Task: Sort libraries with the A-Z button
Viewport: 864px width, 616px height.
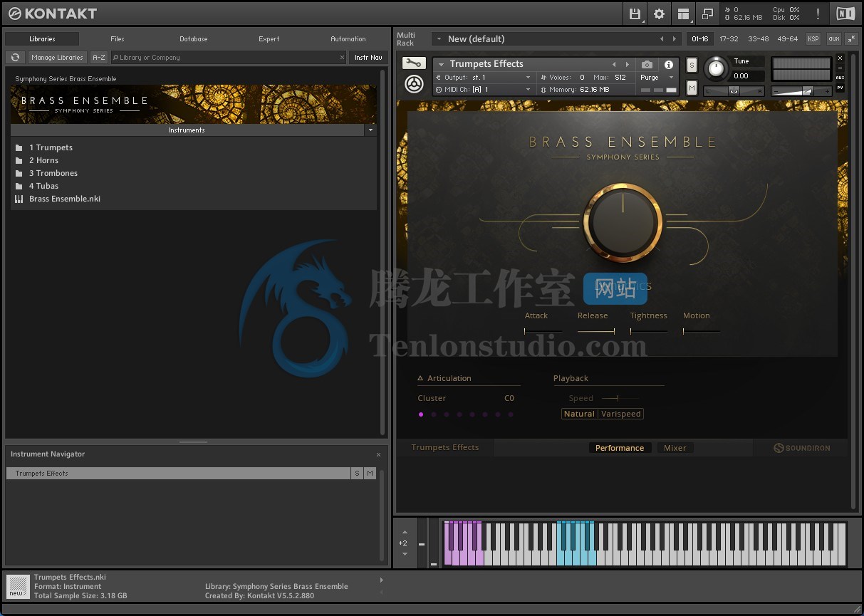Action: coord(99,58)
